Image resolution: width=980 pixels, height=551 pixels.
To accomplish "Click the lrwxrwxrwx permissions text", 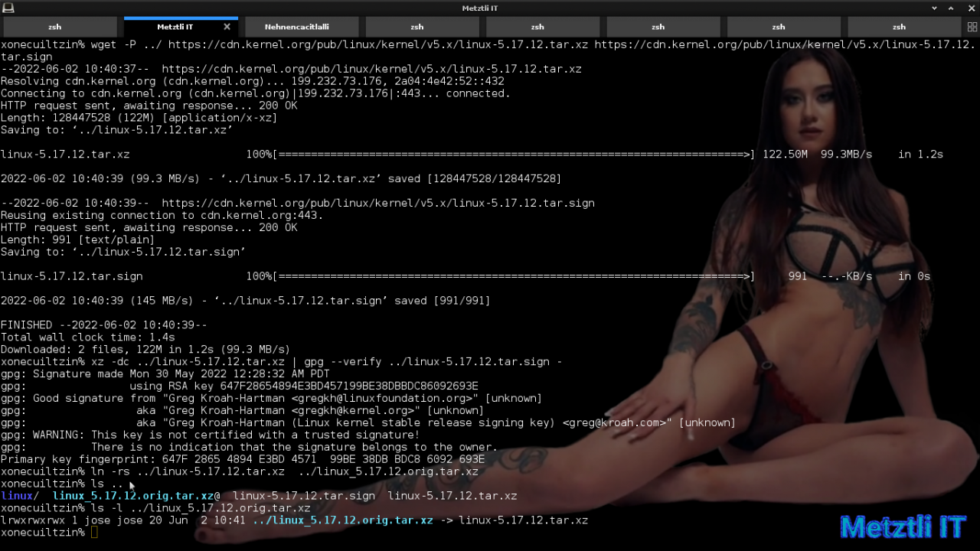I will click(33, 520).
